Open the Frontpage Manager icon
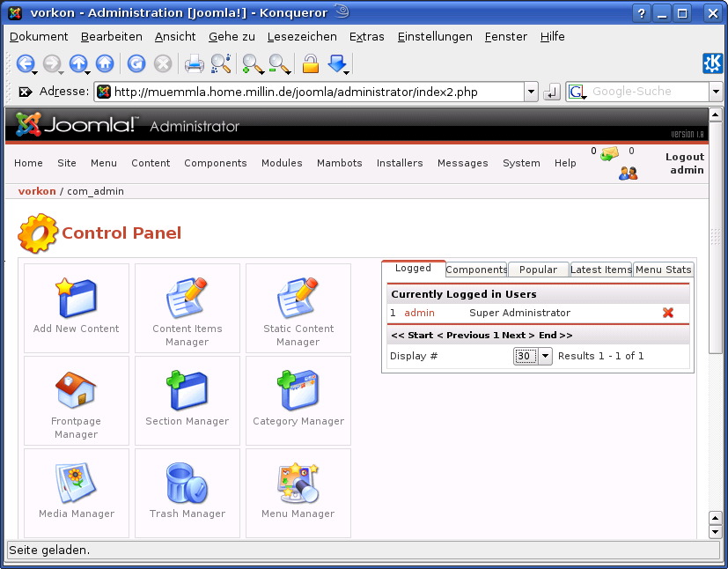728x569 pixels. pos(76,390)
